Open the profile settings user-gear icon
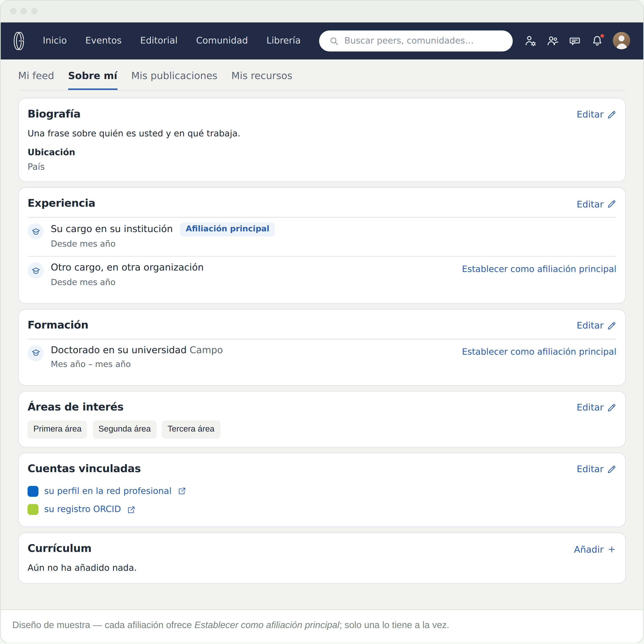 (x=530, y=41)
